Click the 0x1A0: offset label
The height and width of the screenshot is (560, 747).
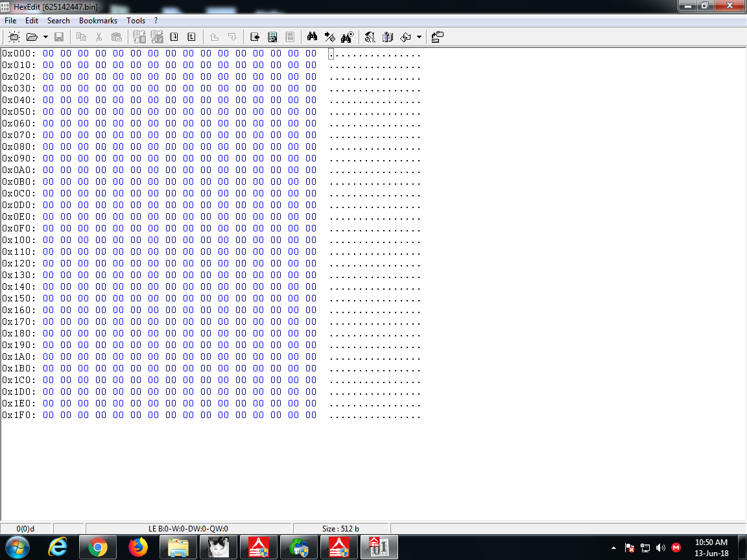tap(19, 356)
